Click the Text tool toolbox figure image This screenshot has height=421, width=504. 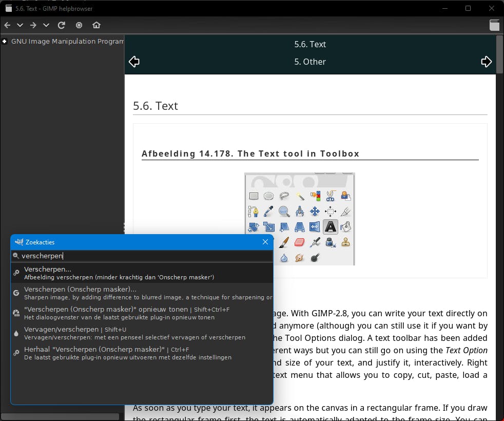pyautogui.click(x=300, y=219)
